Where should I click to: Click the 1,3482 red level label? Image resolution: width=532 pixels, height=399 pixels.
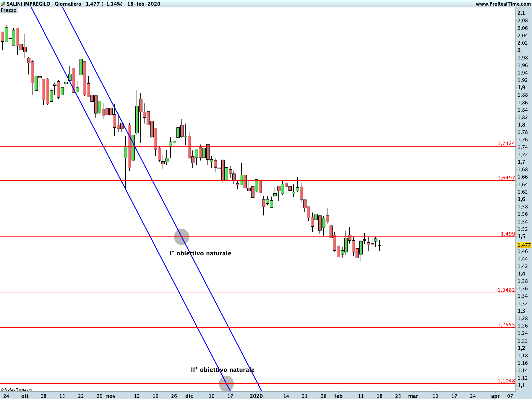[506, 290]
